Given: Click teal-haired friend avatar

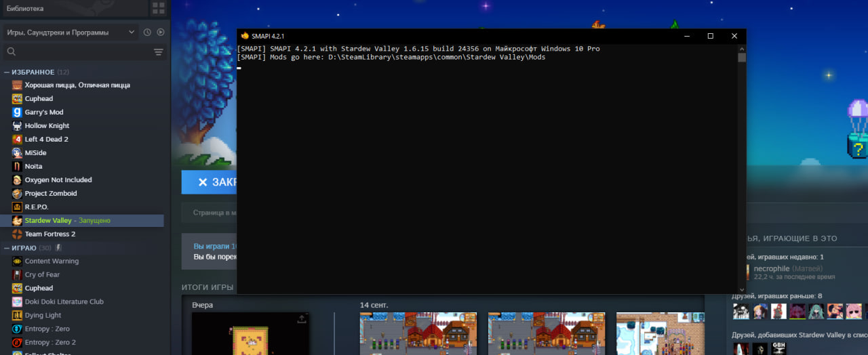Looking at the screenshot, I should pyautogui.click(x=816, y=311).
